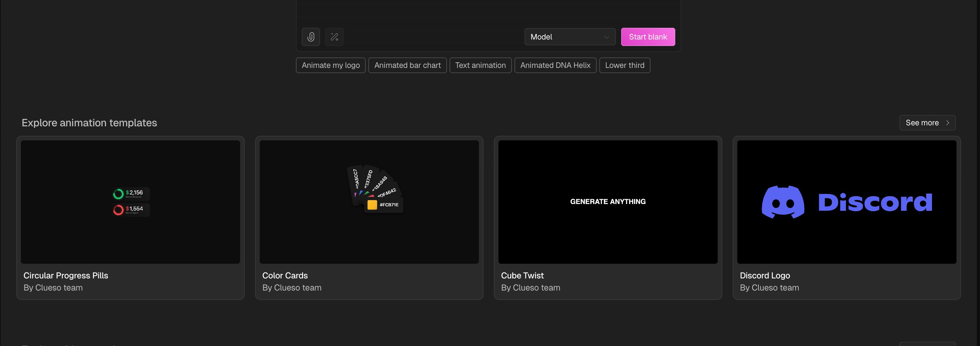980x346 pixels.
Task: Click the Color Cards title text
Action: click(285, 275)
